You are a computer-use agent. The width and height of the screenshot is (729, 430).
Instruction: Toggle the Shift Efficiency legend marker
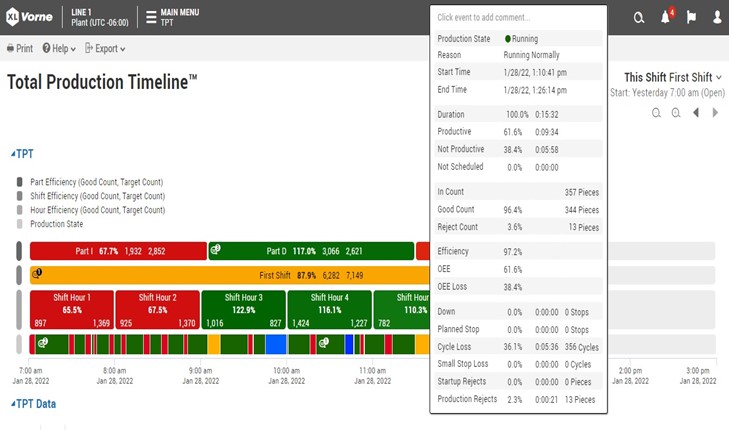(20, 196)
